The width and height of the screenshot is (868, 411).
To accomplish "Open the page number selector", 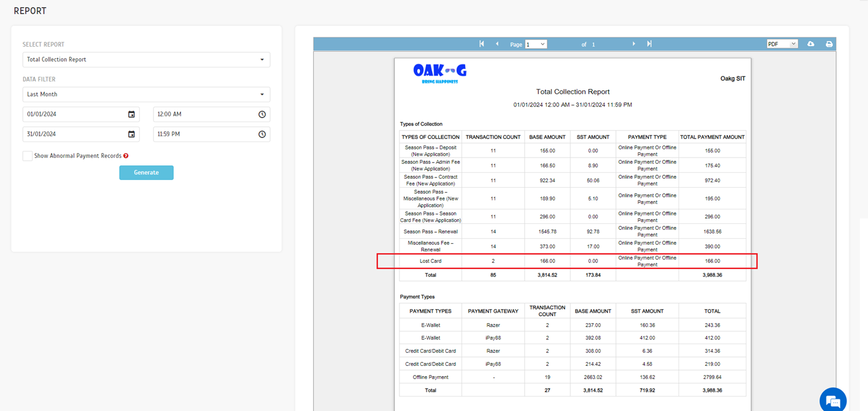I will tap(535, 44).
